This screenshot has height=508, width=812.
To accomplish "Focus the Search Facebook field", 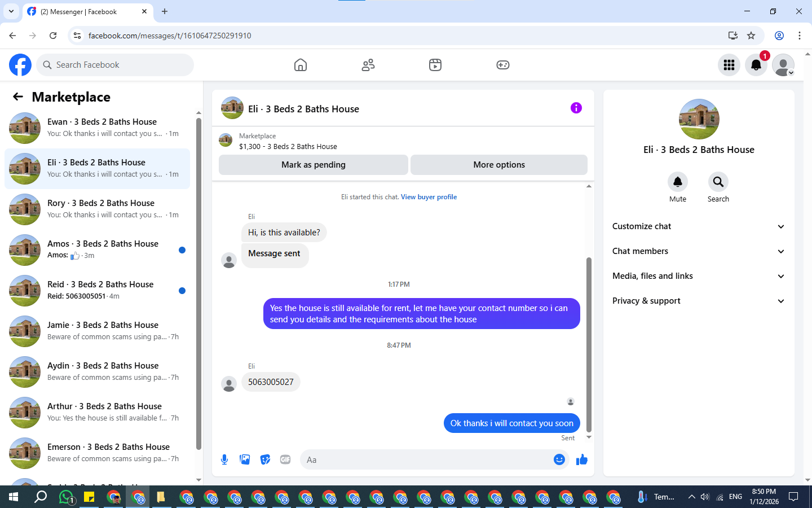I will click(x=115, y=65).
